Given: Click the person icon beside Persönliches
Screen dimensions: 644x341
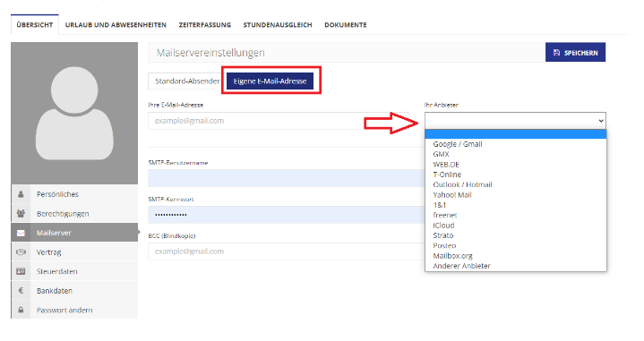Looking at the screenshot, I should pos(21,194).
